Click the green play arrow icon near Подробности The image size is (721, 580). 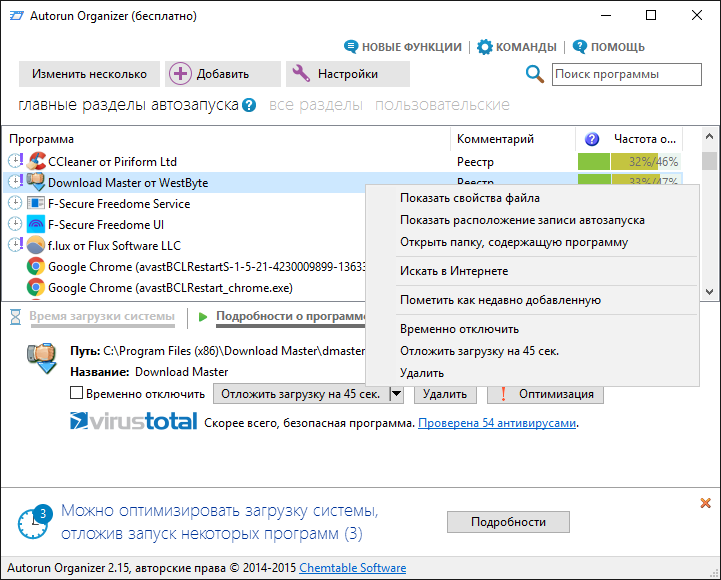(x=203, y=316)
